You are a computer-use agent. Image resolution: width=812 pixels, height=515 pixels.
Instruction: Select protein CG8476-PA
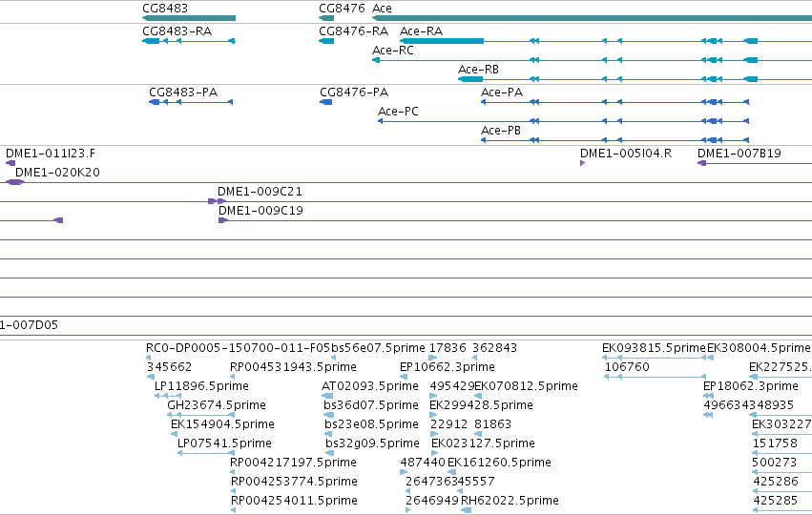click(x=354, y=93)
